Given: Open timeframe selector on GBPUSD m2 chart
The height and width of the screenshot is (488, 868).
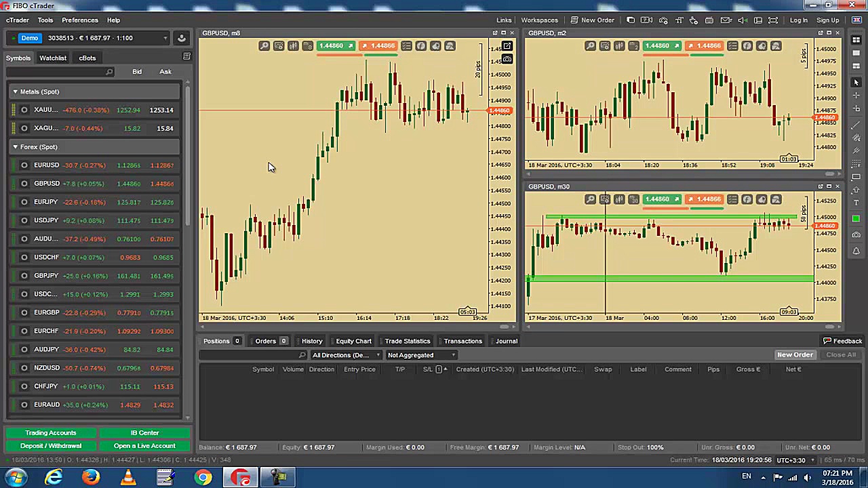Looking at the screenshot, I should (x=633, y=46).
